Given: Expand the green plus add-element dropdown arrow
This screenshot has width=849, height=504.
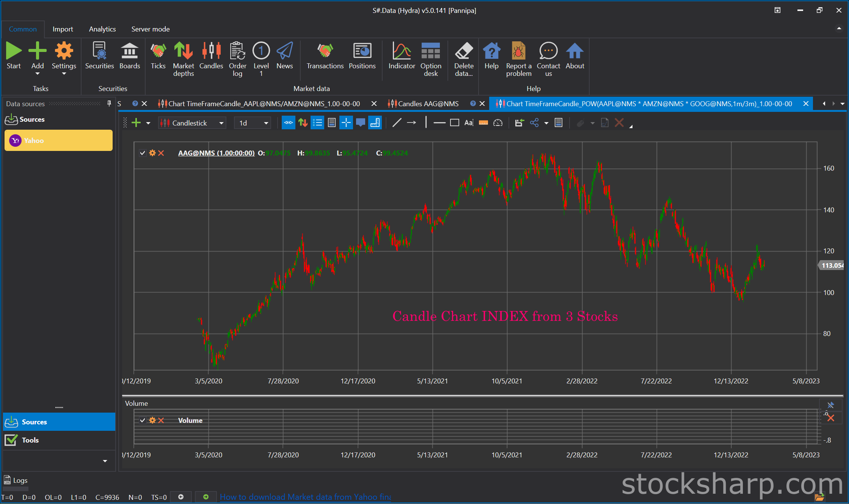Looking at the screenshot, I should (148, 123).
